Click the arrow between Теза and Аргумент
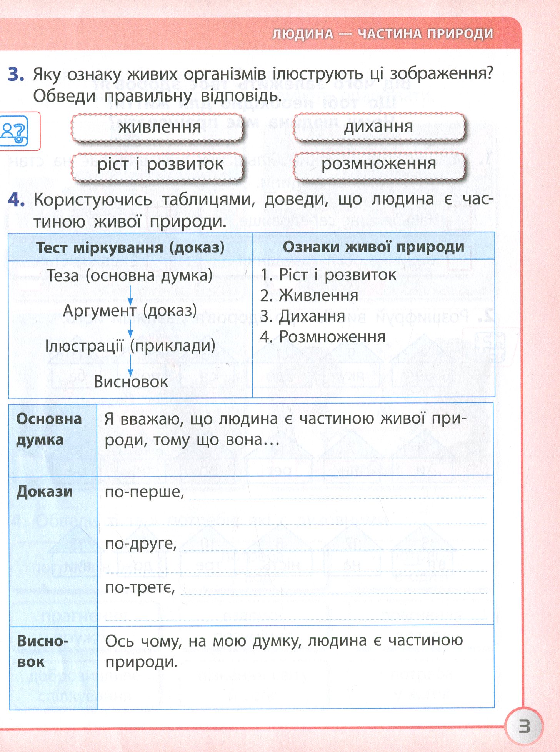The image size is (560, 752). (130, 295)
